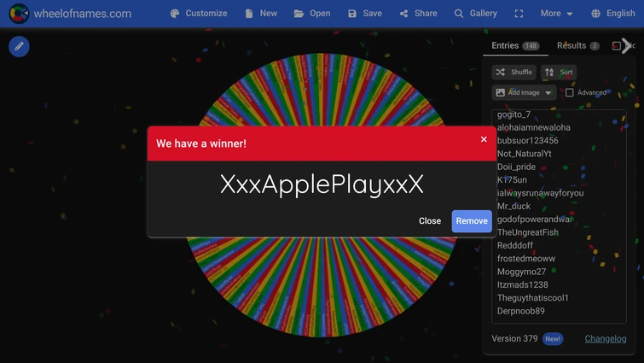Click entry Moggymo27
Image resolution: width=644 pixels, height=363 pixels.
coord(522,272)
